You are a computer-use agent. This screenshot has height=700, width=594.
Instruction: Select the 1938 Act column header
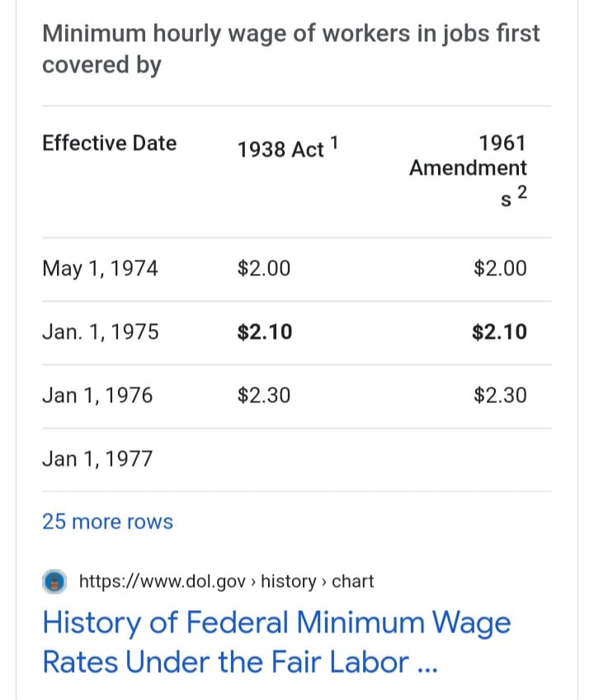(x=288, y=148)
